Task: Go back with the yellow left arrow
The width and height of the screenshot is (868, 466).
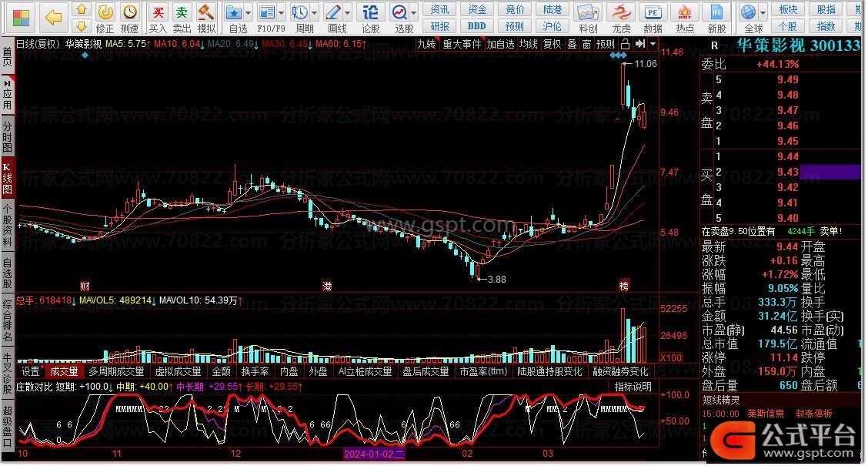Action: coord(54,17)
